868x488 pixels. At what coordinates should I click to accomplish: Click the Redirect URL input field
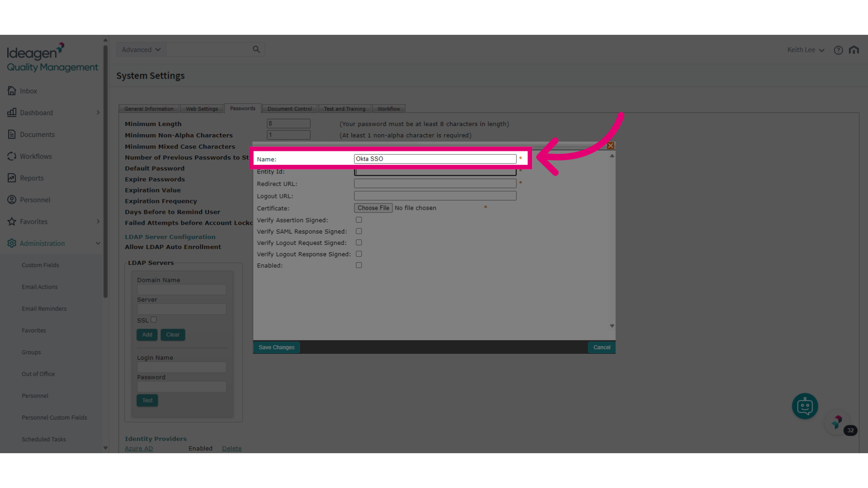coord(435,183)
